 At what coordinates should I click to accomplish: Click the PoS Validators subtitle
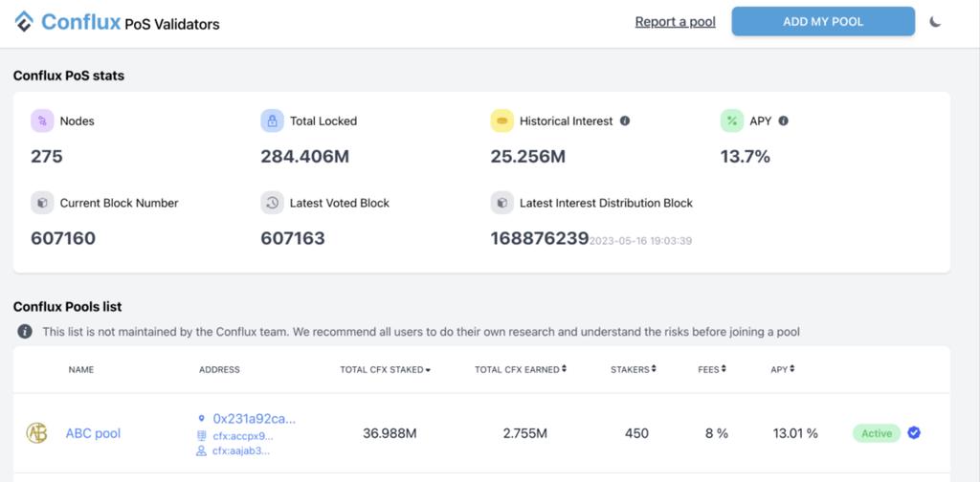[x=172, y=25]
